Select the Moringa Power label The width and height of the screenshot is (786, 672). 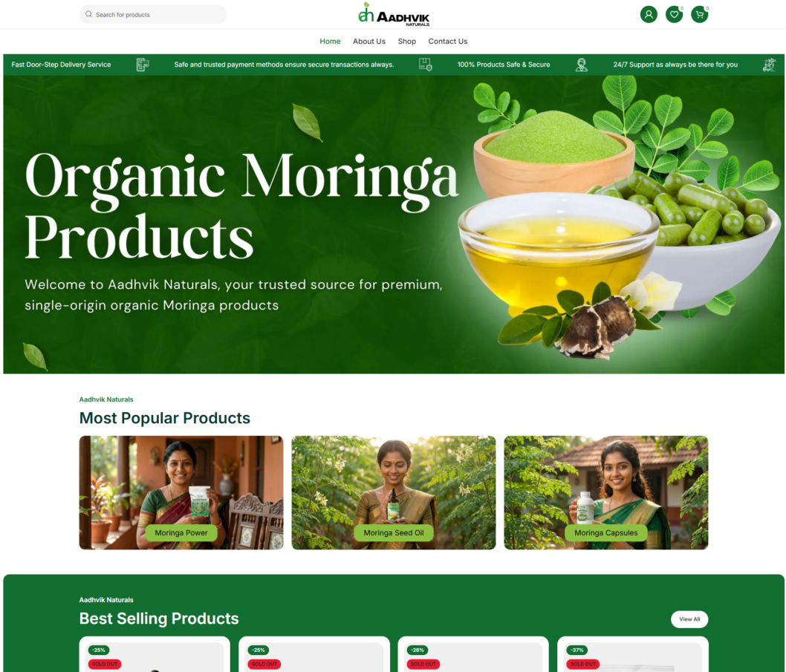[181, 532]
